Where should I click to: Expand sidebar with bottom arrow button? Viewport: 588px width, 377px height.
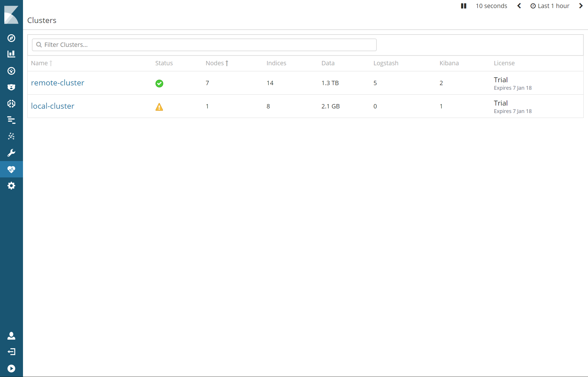[x=11, y=368]
